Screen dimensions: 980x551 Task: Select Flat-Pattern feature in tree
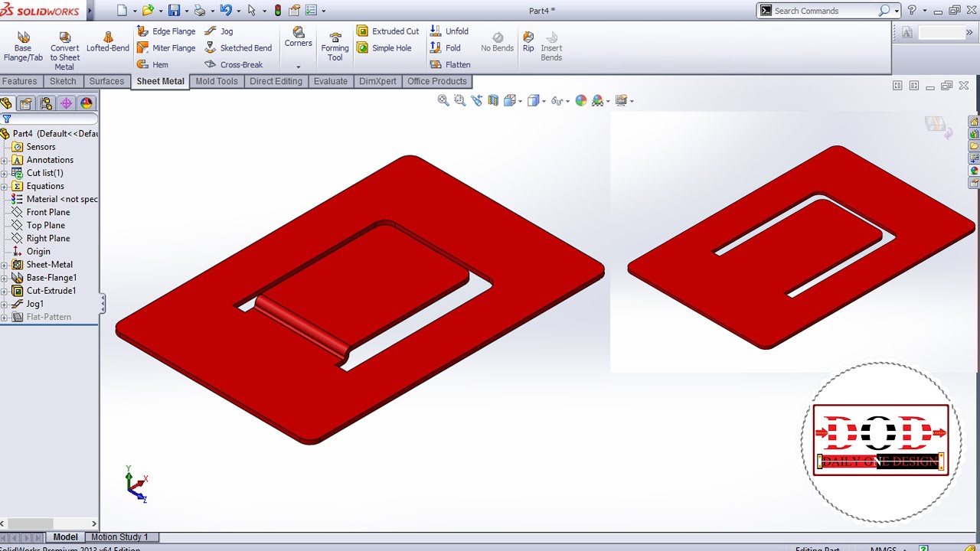point(48,317)
